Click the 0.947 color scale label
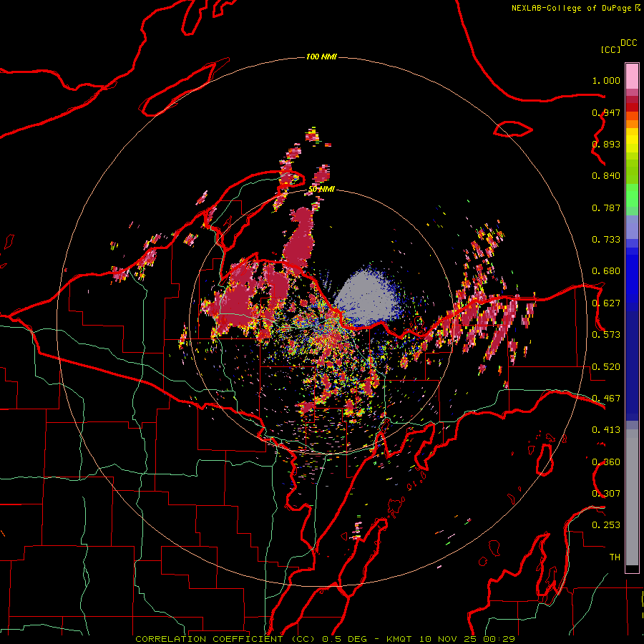644x644 pixels. click(x=606, y=112)
